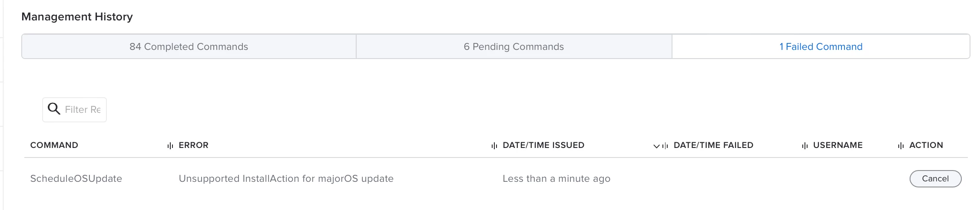
Task: Sort by the COMMAND column header
Action: 54,145
